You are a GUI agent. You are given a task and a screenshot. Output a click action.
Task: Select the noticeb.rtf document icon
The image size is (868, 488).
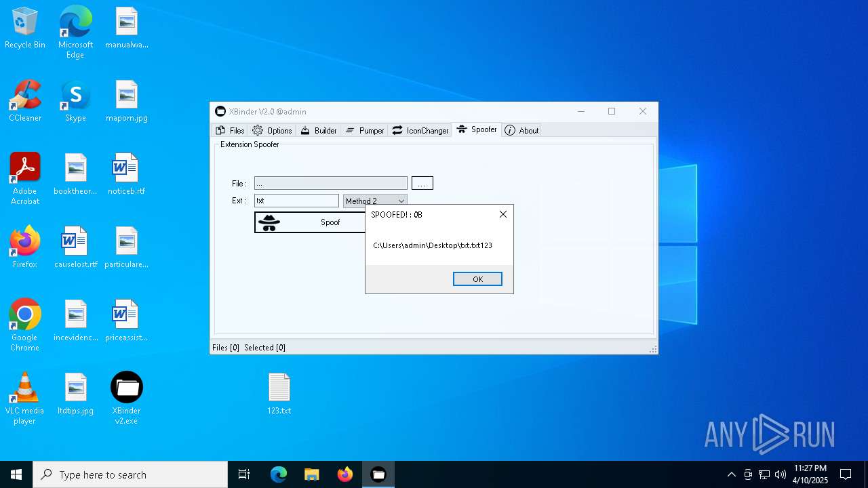click(x=127, y=175)
